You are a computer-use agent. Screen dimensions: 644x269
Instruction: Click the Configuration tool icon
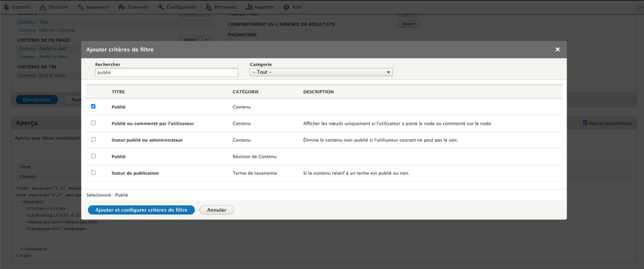[x=161, y=7]
